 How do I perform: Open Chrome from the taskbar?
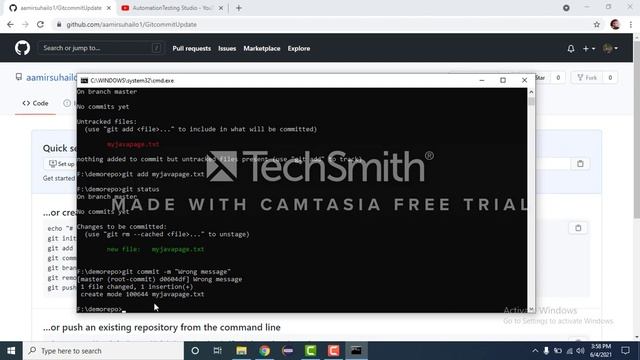tap(264, 351)
